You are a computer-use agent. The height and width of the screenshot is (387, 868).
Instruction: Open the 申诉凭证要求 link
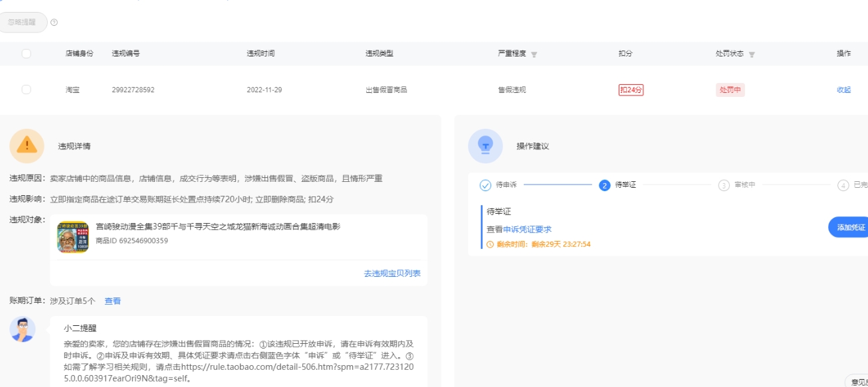pyautogui.click(x=527, y=229)
